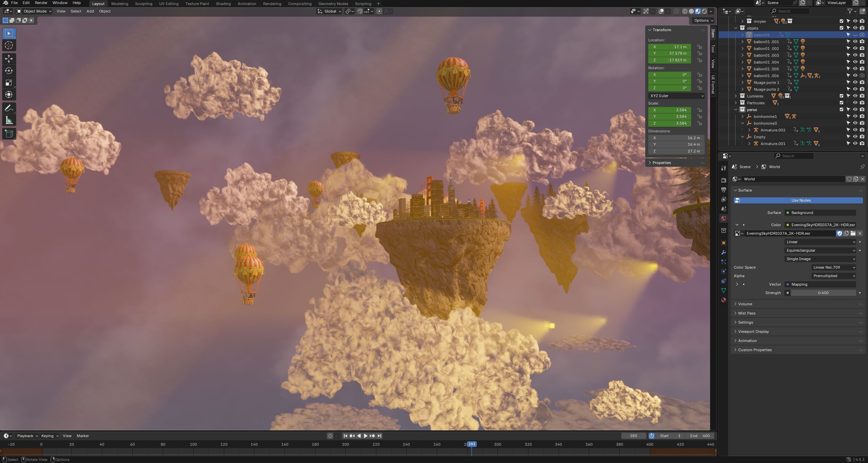Screen dimensions: 868x463
Task: Activate the Rotate tool
Action: coord(9,71)
